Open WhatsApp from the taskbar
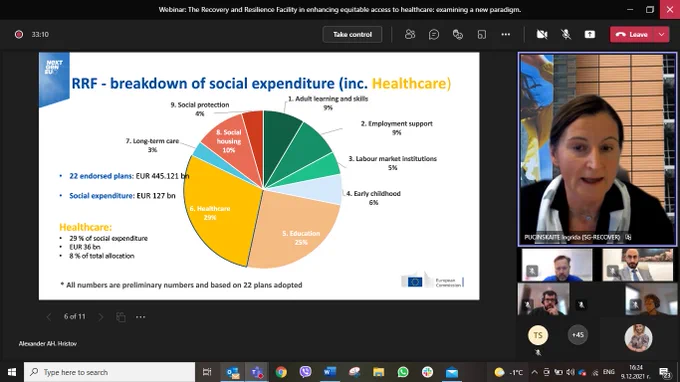 click(x=403, y=372)
